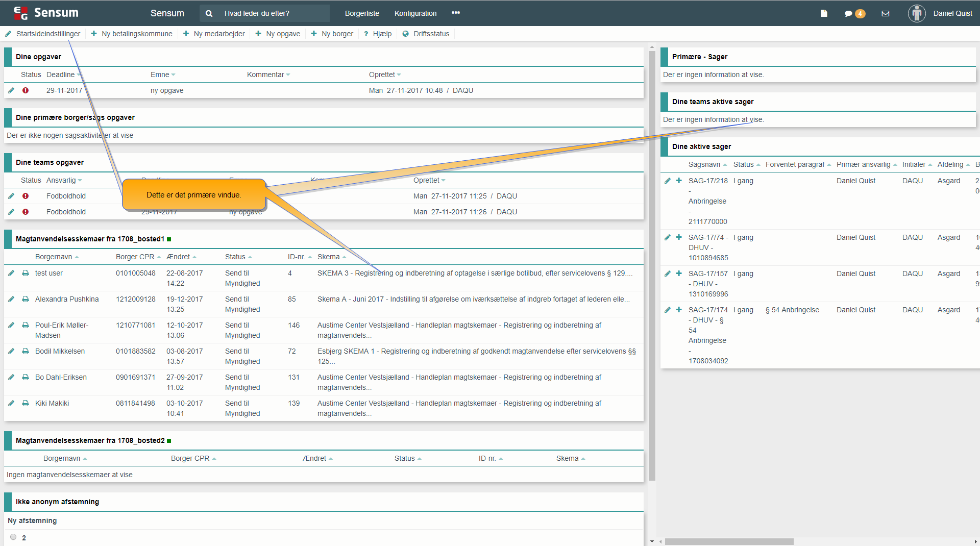The height and width of the screenshot is (546, 980).
Task: Open the chat notifications bubble icon
Action: 848,14
